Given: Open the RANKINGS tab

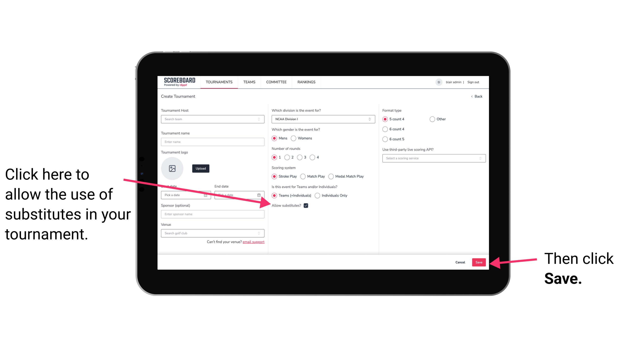Looking at the screenshot, I should [307, 82].
